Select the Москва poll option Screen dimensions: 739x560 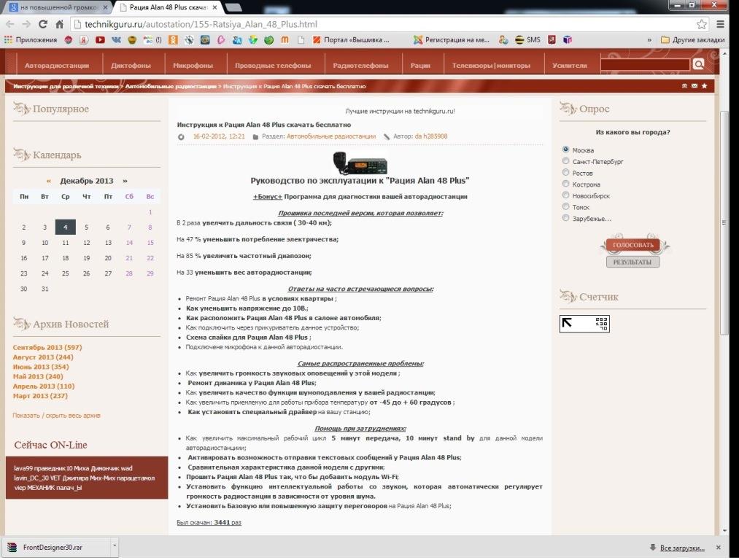point(565,149)
